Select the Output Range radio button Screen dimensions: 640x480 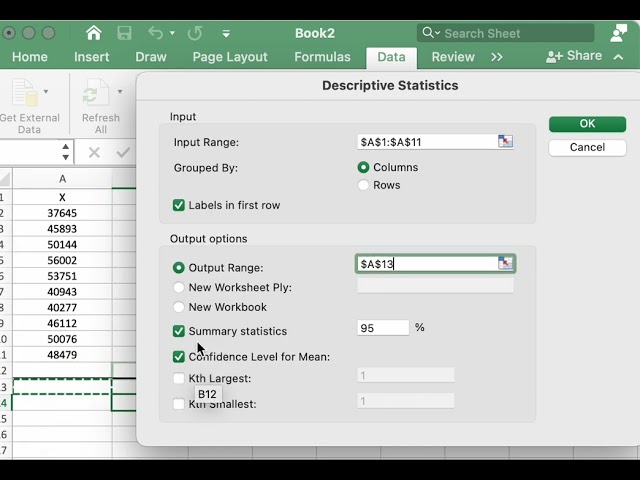click(178, 268)
